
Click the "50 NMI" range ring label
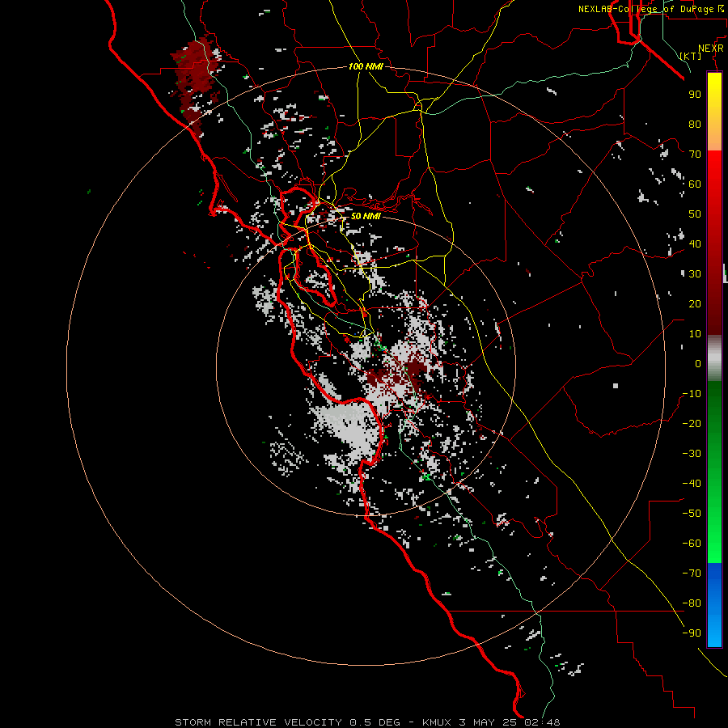366,216
